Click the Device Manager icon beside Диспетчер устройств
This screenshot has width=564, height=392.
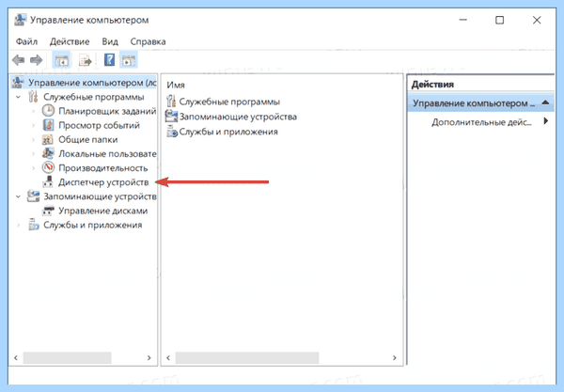point(48,182)
